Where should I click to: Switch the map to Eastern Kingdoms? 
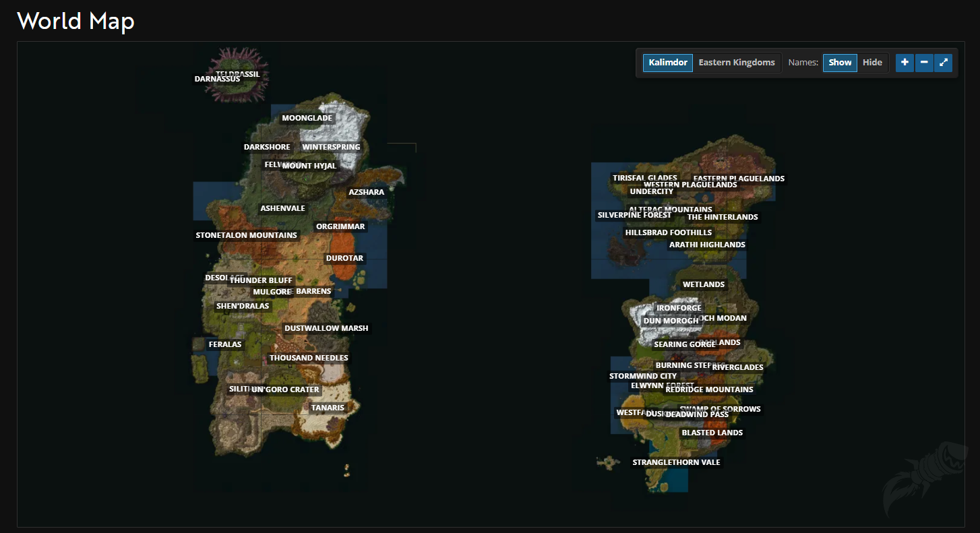pyautogui.click(x=737, y=63)
